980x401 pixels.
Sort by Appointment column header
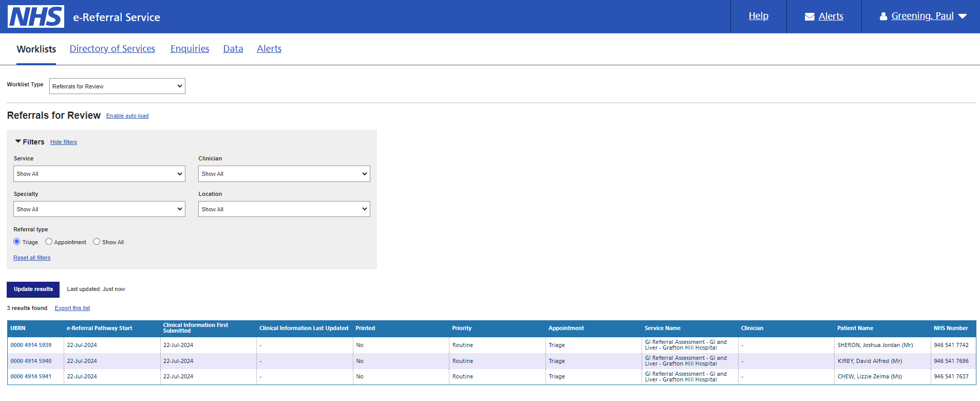[x=566, y=328]
